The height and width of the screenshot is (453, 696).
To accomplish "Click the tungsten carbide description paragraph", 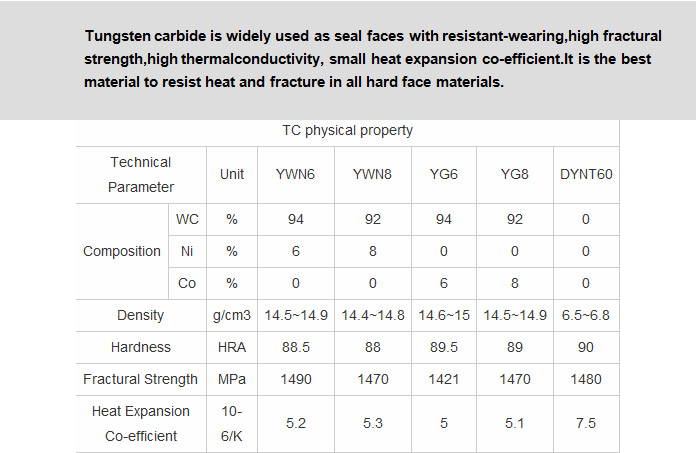I will click(x=368, y=60).
